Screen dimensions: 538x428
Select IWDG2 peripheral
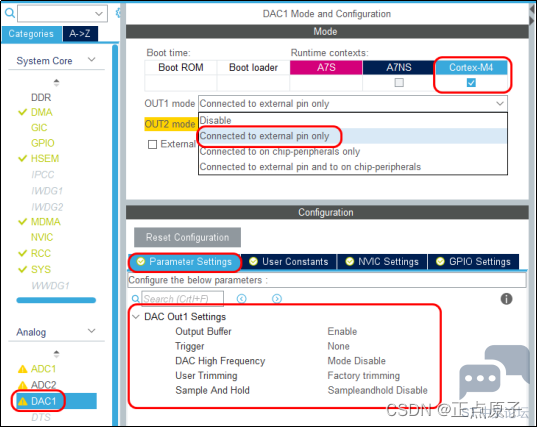[47, 207]
